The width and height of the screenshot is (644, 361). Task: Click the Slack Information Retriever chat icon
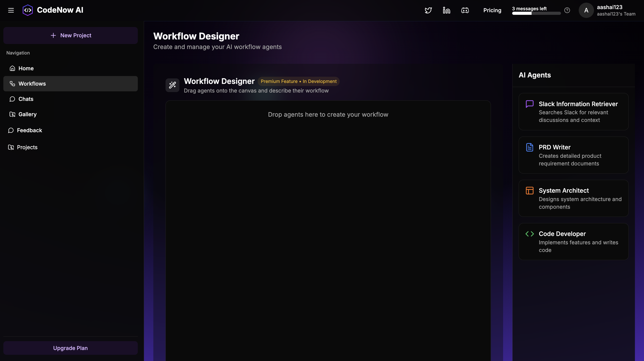click(529, 104)
